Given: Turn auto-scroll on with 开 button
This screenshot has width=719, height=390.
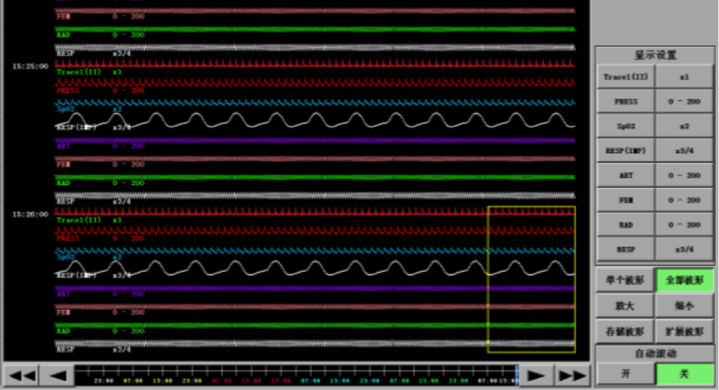Looking at the screenshot, I should [625, 374].
